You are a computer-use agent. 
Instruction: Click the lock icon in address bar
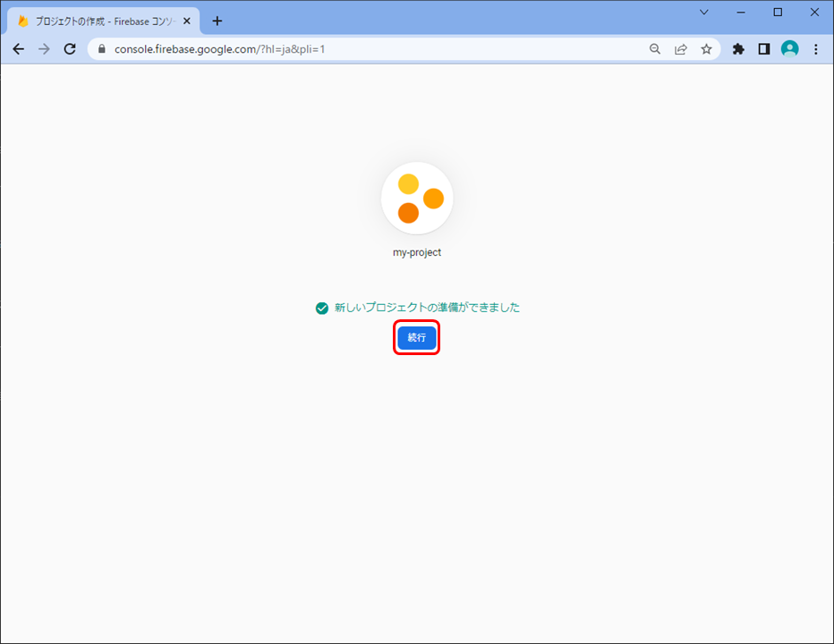[102, 49]
